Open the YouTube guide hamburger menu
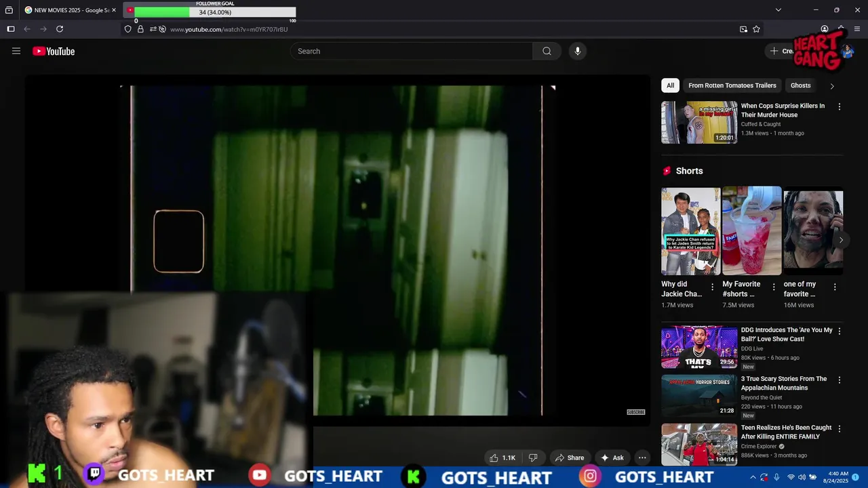Viewport: 868px width, 488px height. click(16, 51)
